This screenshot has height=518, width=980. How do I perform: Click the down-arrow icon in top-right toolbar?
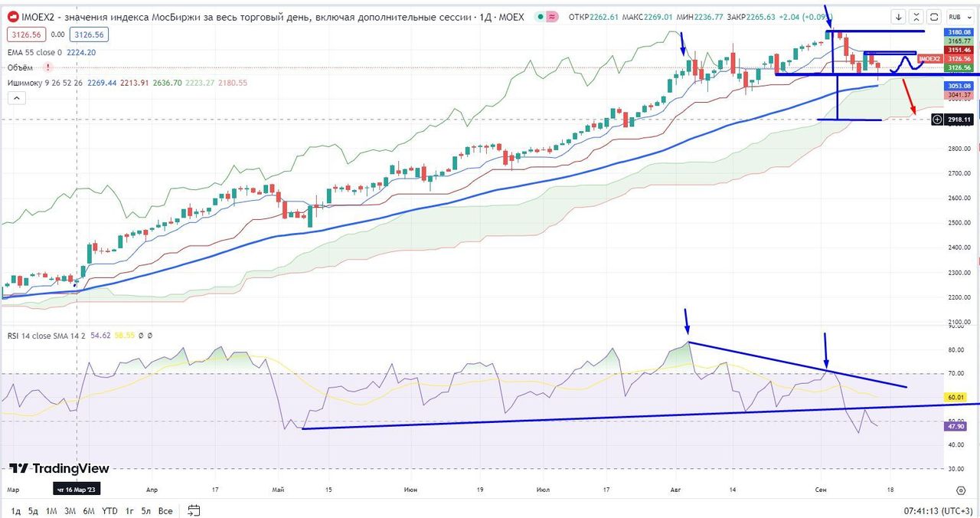click(x=899, y=16)
